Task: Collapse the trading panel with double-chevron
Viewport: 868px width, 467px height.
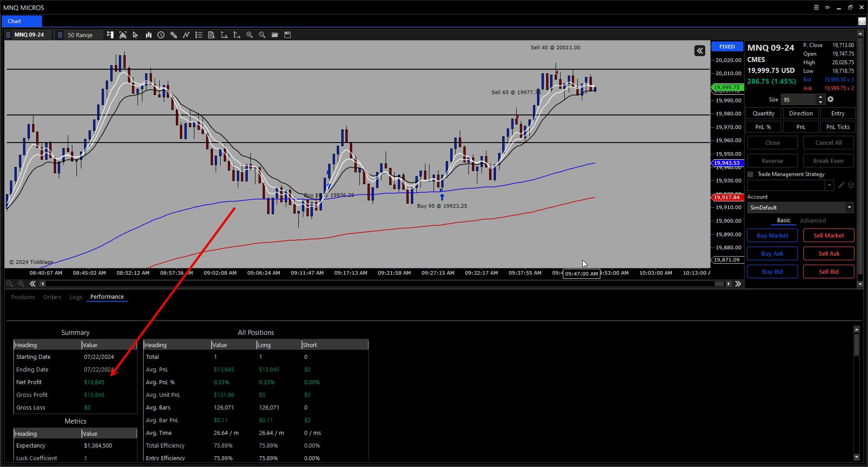Action: pos(699,51)
